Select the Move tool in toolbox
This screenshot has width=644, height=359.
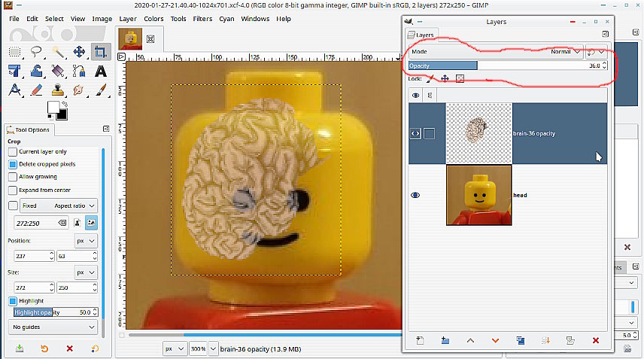click(x=79, y=52)
